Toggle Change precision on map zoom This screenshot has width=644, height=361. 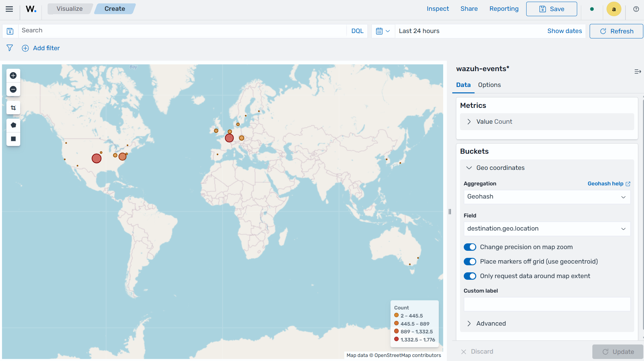tap(470, 247)
